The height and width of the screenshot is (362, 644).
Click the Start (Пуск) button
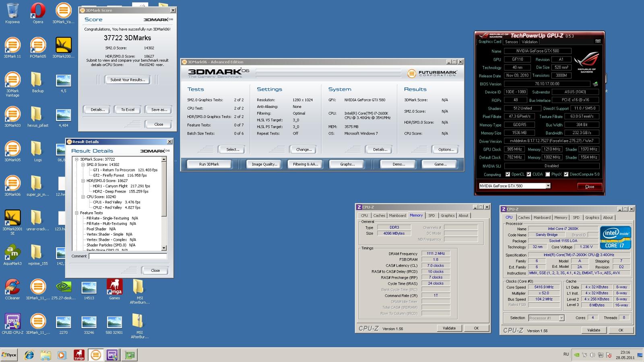9,355
